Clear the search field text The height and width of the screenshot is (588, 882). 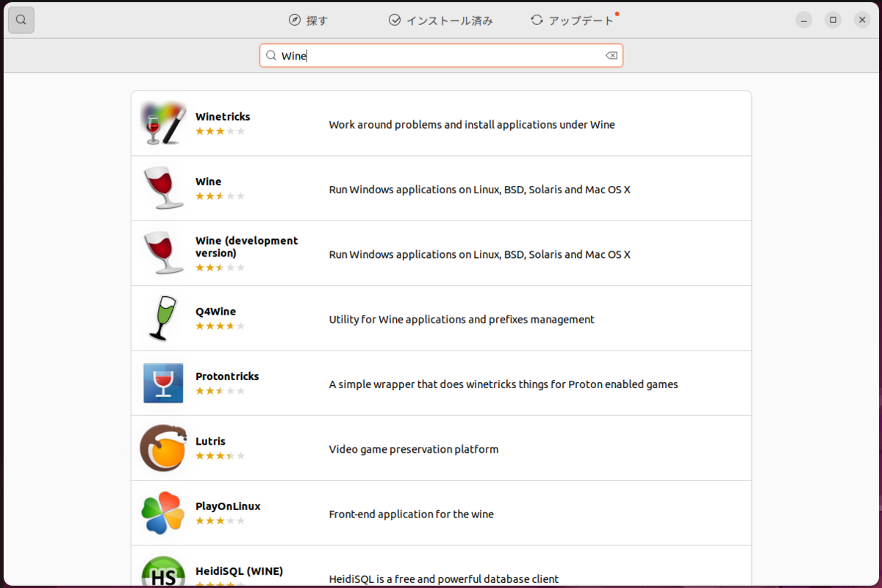click(x=612, y=56)
